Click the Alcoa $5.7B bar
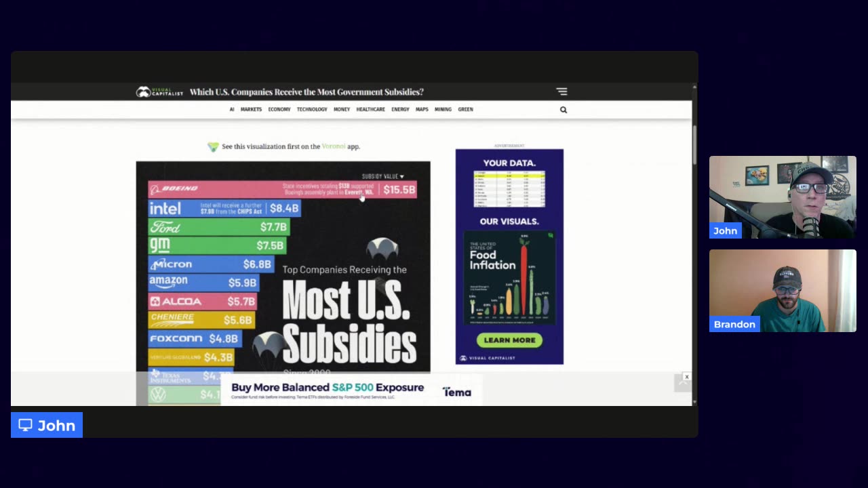The height and width of the screenshot is (488, 868). pos(202,301)
